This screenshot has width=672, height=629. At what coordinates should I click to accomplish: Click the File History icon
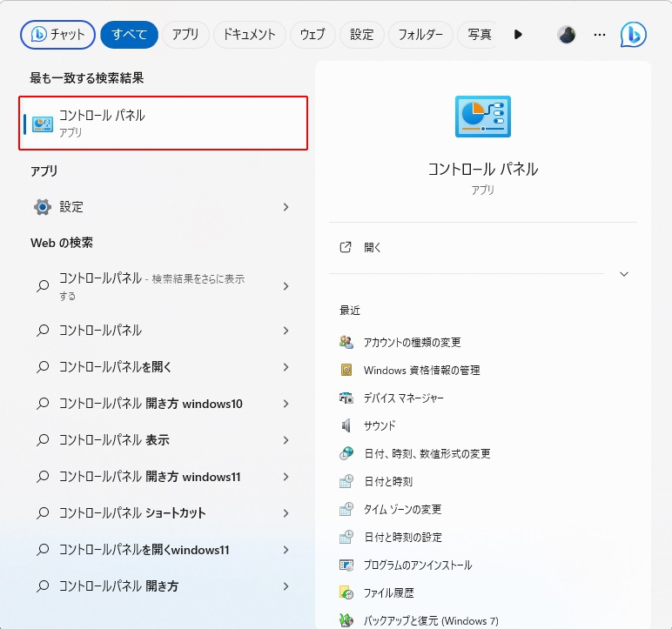346,592
